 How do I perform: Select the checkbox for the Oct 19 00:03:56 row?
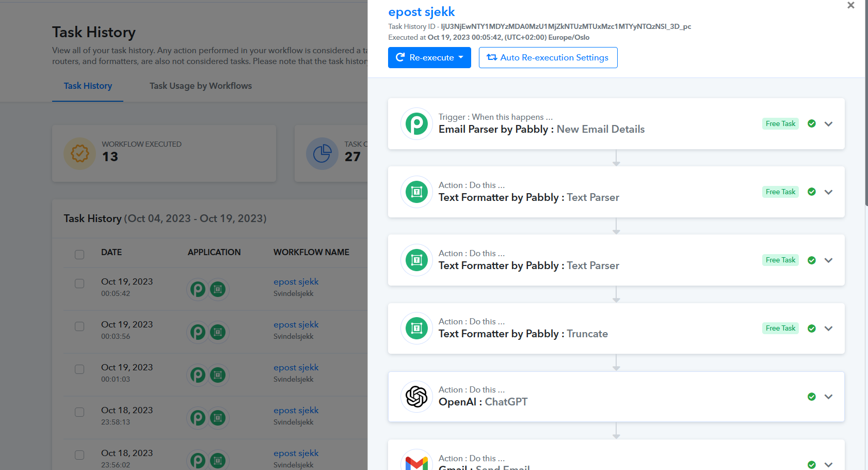tap(79, 326)
